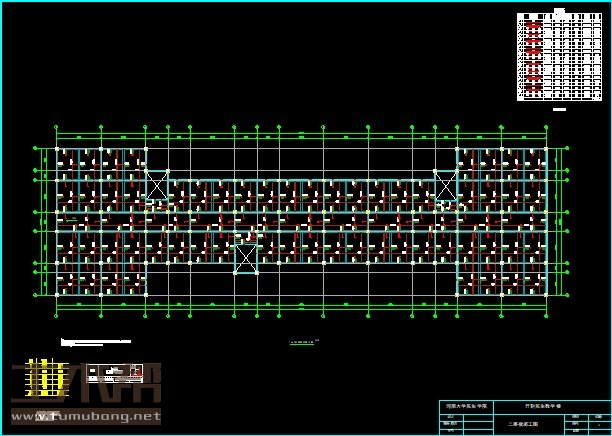Screen dimensions: 612x436
Task: Select the left wing slab reinforcement area
Action: pyautogui.click(x=101, y=221)
